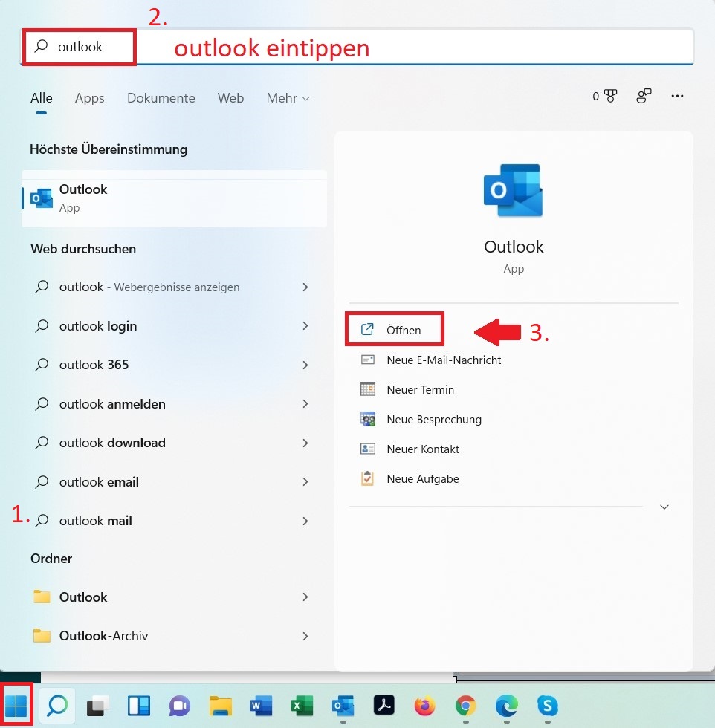Choose Neuer Kontakt action
Viewport: 715px width, 728px height.
click(x=423, y=449)
